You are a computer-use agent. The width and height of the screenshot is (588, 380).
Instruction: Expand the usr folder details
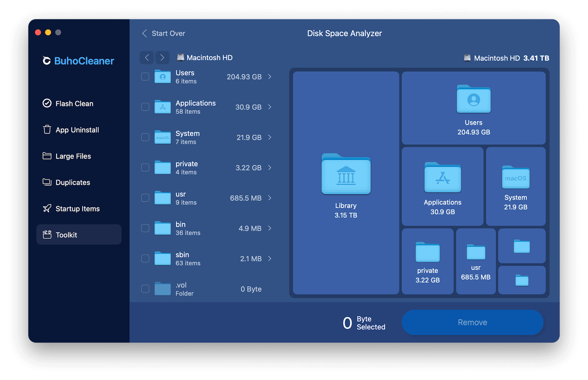click(x=270, y=198)
